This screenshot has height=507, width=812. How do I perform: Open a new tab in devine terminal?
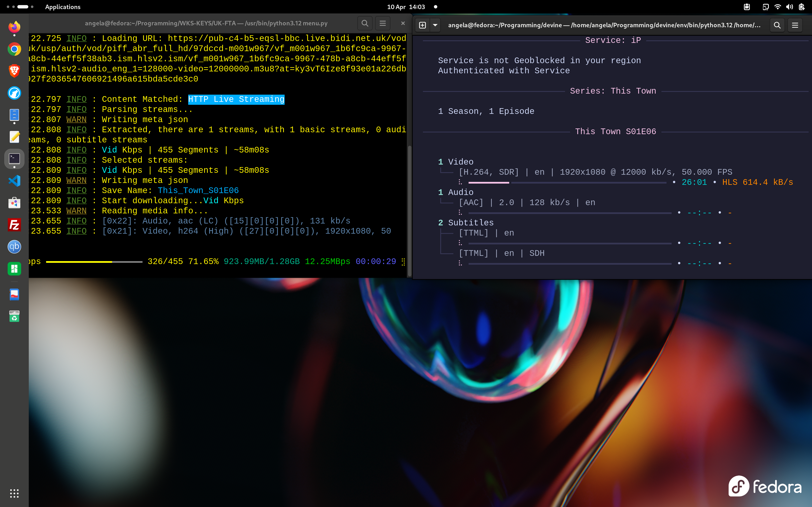click(422, 25)
